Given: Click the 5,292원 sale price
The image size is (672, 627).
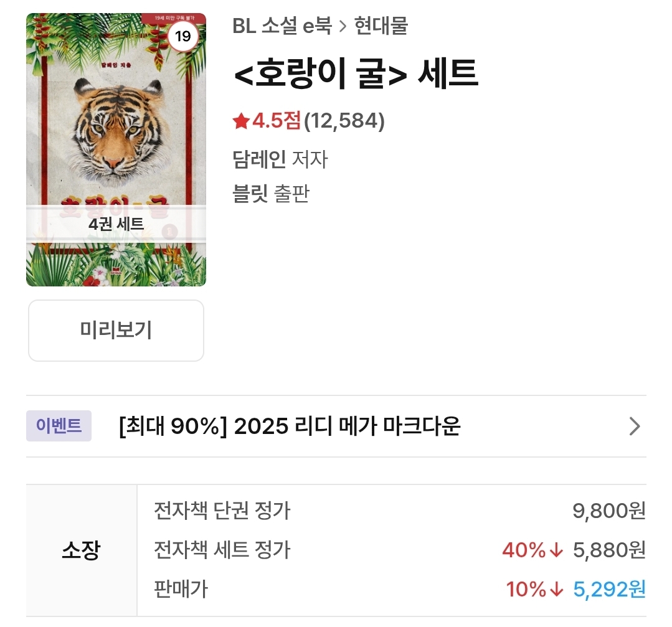Looking at the screenshot, I should [x=609, y=589].
